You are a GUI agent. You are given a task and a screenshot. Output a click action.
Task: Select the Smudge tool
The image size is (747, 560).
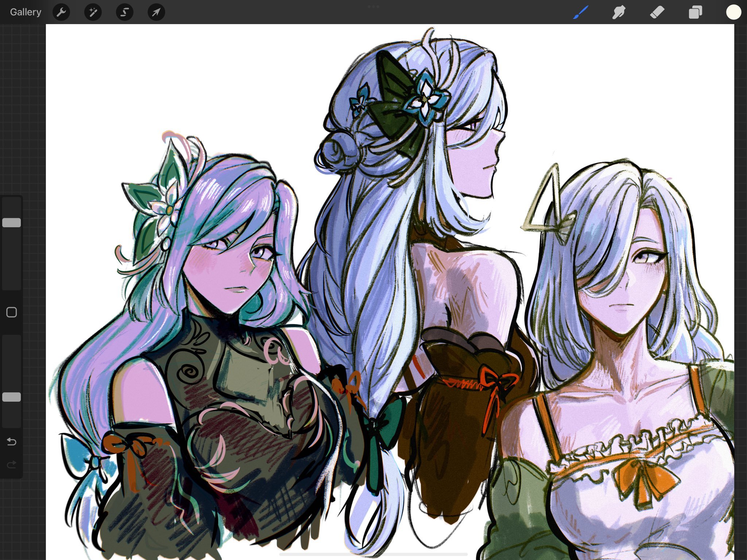click(x=619, y=12)
